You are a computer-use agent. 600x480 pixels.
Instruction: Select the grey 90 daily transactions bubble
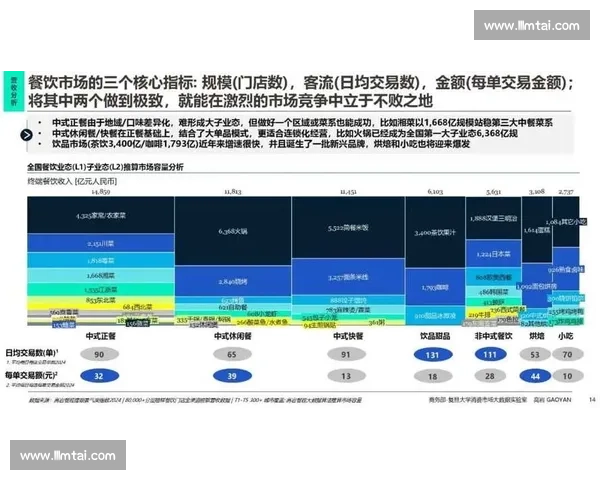(x=98, y=354)
